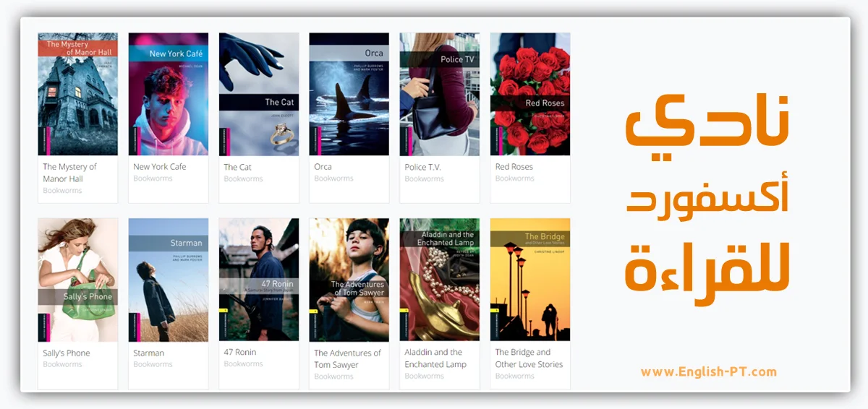Image resolution: width=868 pixels, height=409 pixels.
Task: Click The Bridge and Other Love Stories cover
Action: [x=529, y=280]
